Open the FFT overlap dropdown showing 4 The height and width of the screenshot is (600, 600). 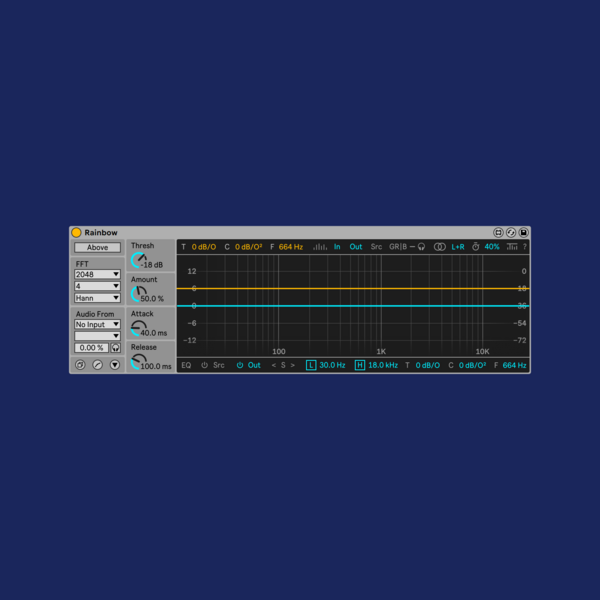[97, 286]
